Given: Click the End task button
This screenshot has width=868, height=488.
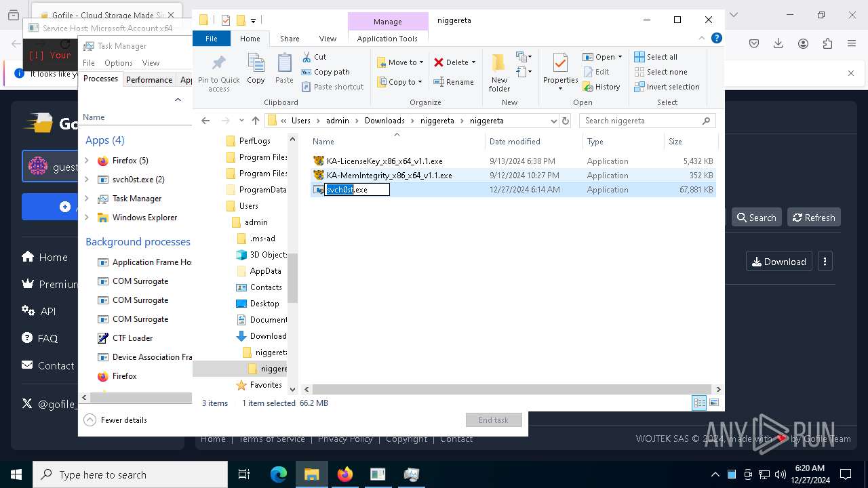Looking at the screenshot, I should click(x=494, y=420).
